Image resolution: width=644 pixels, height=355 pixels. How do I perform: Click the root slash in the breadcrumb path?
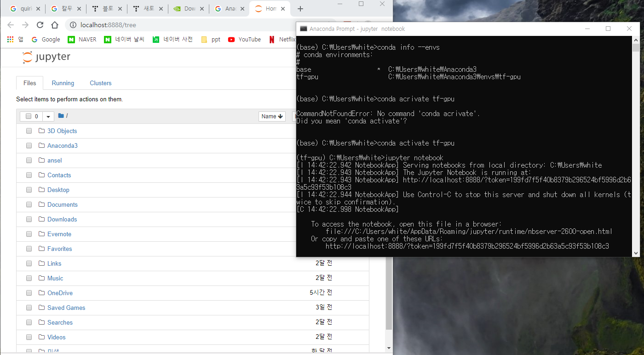point(67,116)
